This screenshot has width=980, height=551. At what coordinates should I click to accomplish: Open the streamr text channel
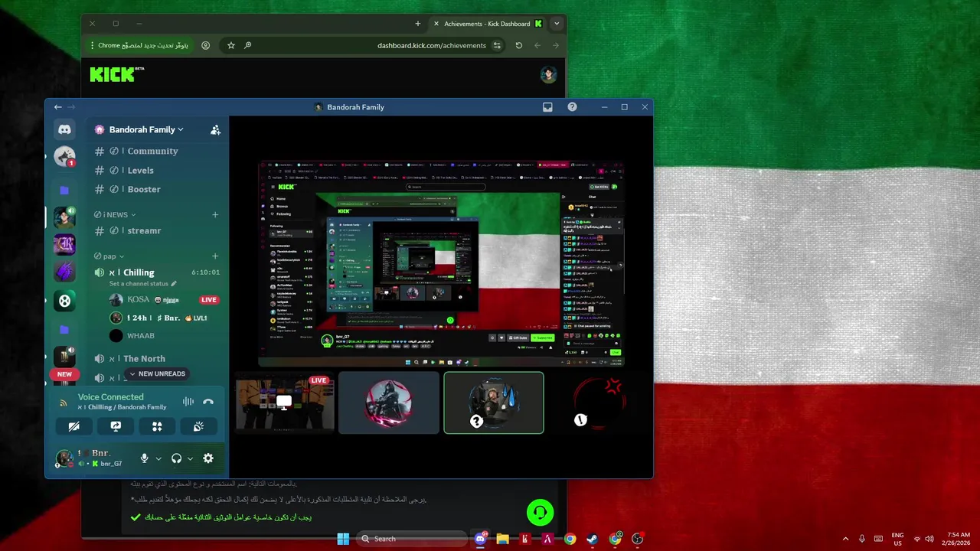click(145, 230)
